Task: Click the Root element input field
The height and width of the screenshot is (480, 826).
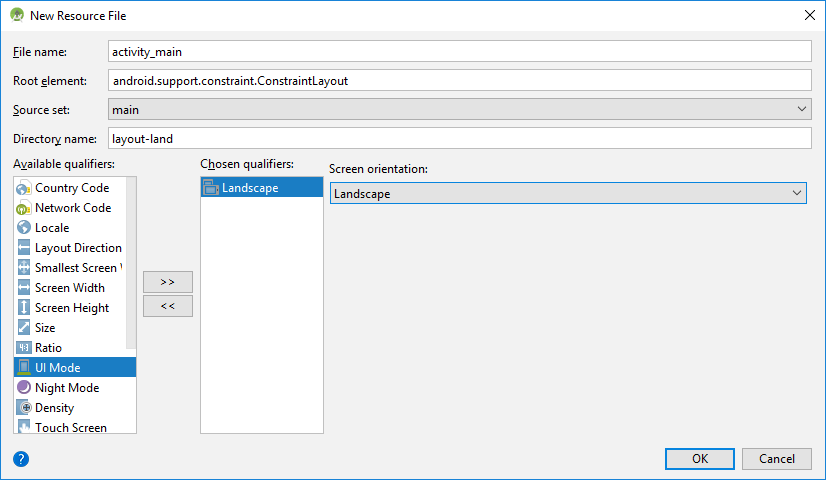Action: 459,80
